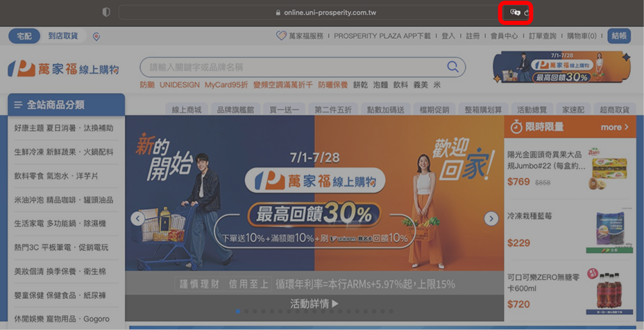The height and width of the screenshot is (330, 644).
Task: Click the 結帳 checkout button
Action: [619, 35]
